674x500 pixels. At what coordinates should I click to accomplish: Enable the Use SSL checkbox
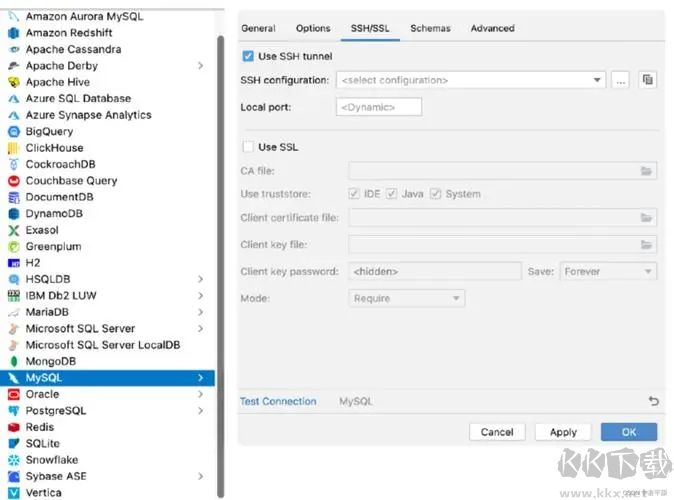(248, 147)
